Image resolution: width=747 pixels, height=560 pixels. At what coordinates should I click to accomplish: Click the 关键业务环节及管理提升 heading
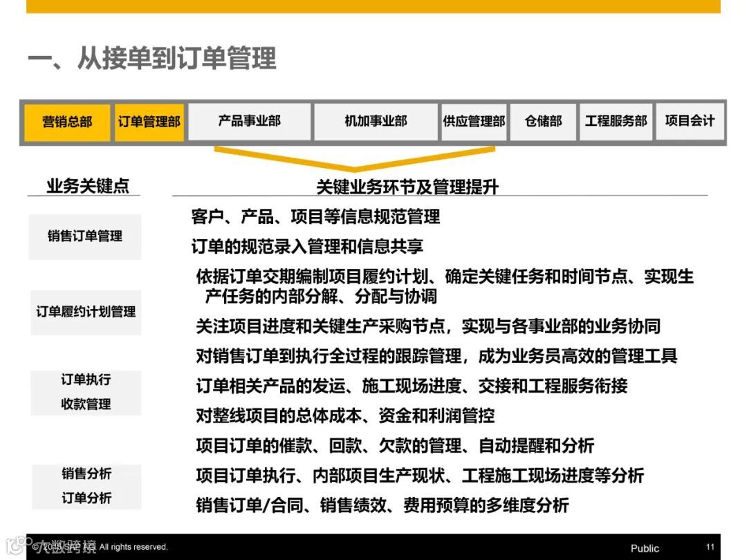[x=407, y=187]
